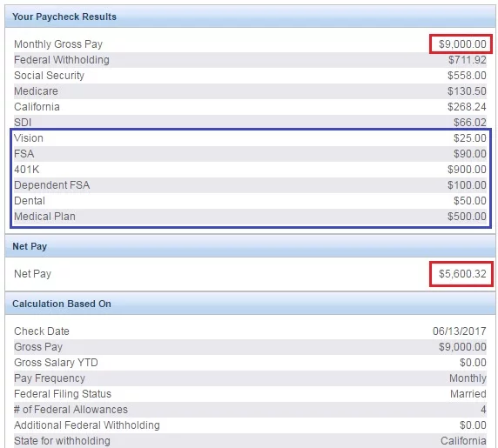The image size is (498, 448).
Task: Select the Medicare row label
Action: (36, 91)
